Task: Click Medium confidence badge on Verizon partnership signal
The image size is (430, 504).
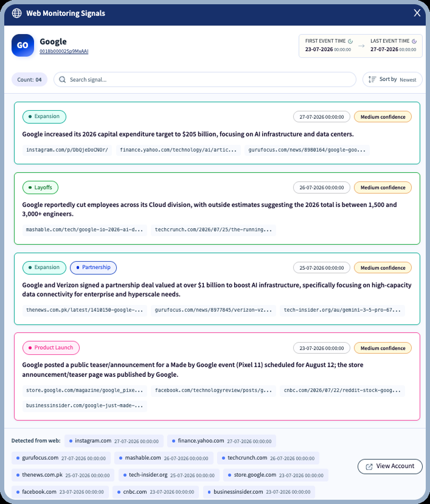Action: (x=383, y=268)
